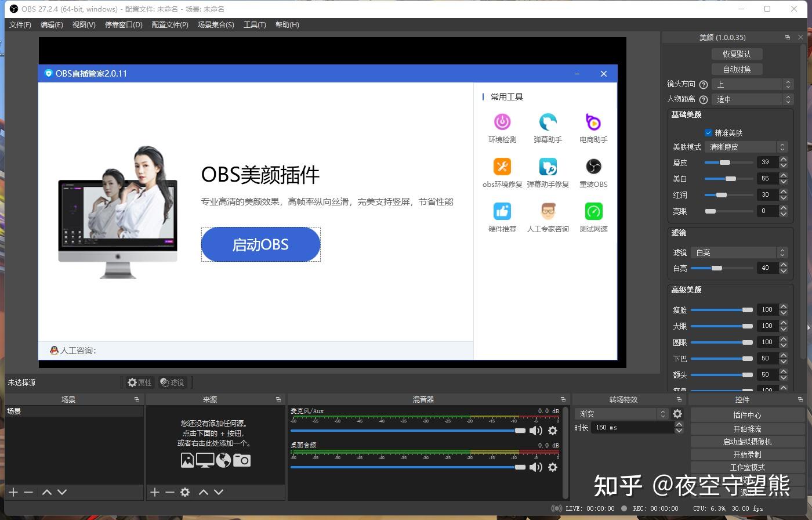Toggle the 精准美肤 checkbox

pos(708,133)
